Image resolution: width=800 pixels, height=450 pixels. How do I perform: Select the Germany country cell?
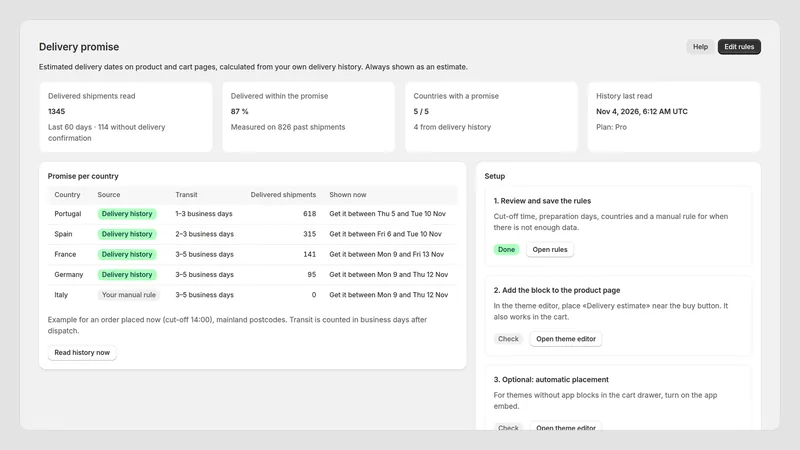(69, 274)
